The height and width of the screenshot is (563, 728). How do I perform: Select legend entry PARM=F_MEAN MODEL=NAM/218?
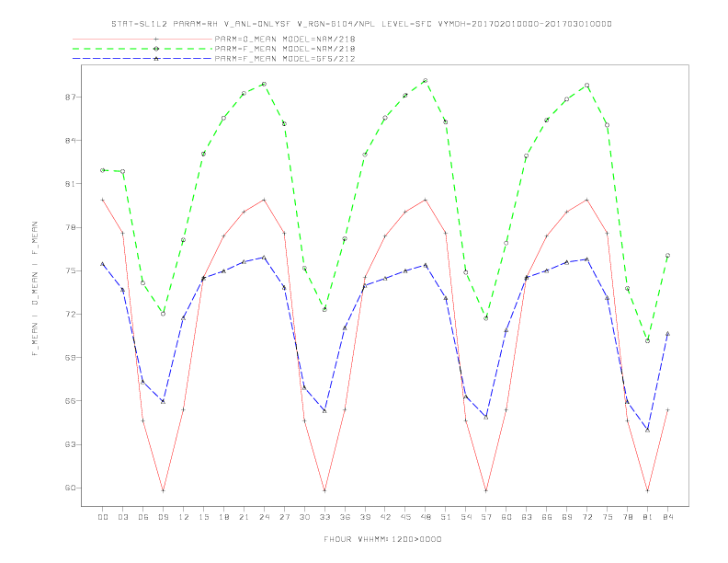(x=285, y=49)
